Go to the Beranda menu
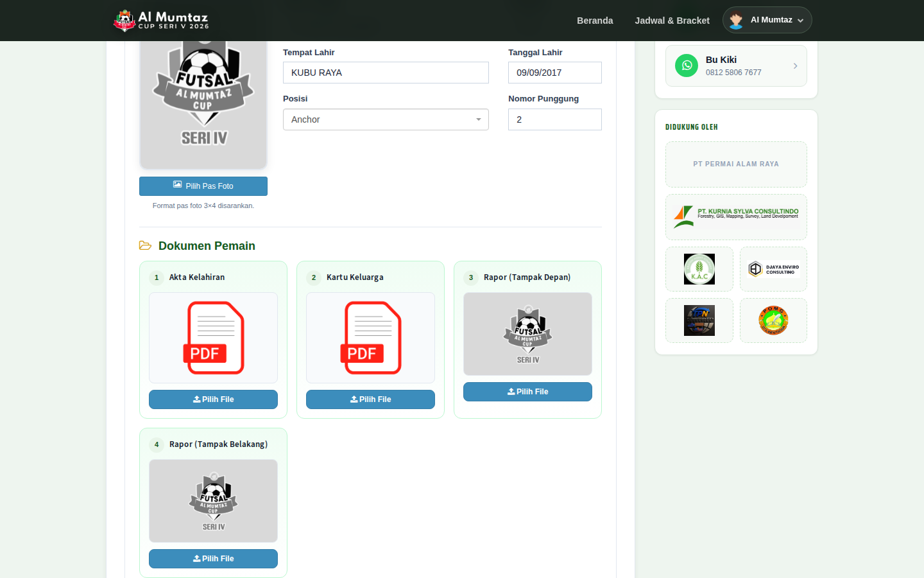 pyautogui.click(x=595, y=21)
